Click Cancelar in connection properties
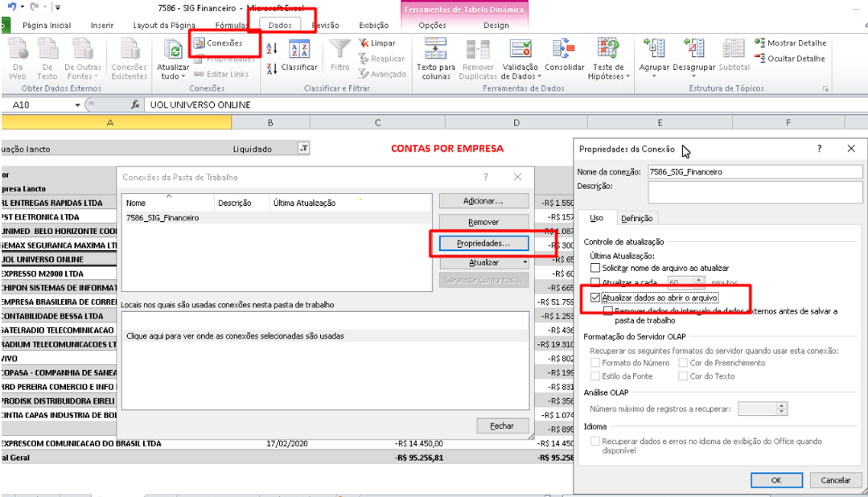 pos(835,480)
